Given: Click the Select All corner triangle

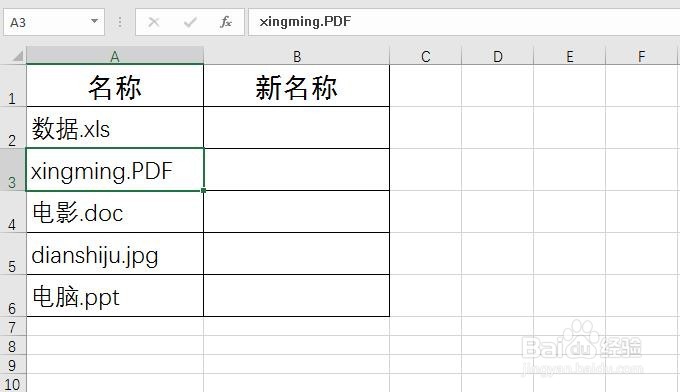Looking at the screenshot, I should click(x=17, y=56).
